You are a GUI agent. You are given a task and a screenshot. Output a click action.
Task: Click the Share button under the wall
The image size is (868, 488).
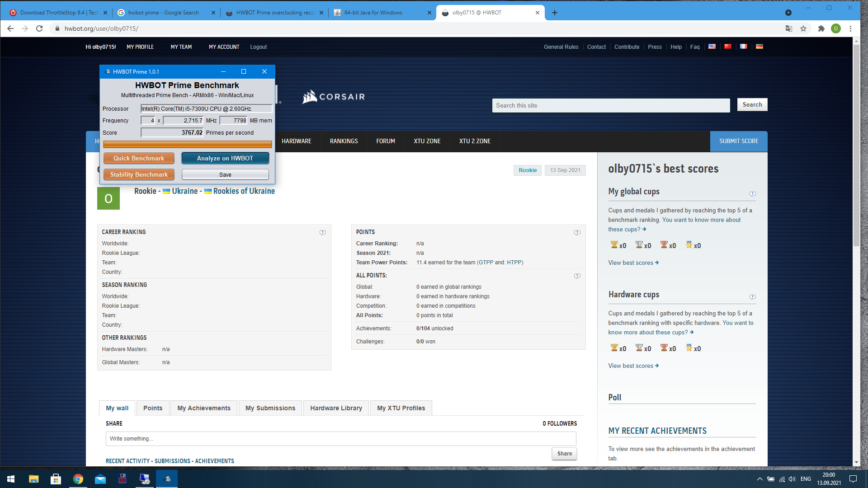pyautogui.click(x=564, y=454)
